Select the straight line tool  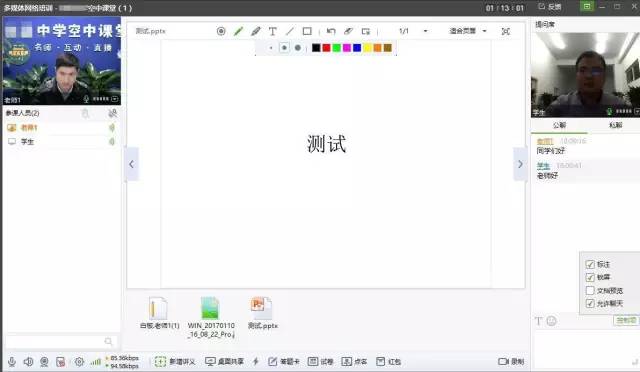(290, 31)
